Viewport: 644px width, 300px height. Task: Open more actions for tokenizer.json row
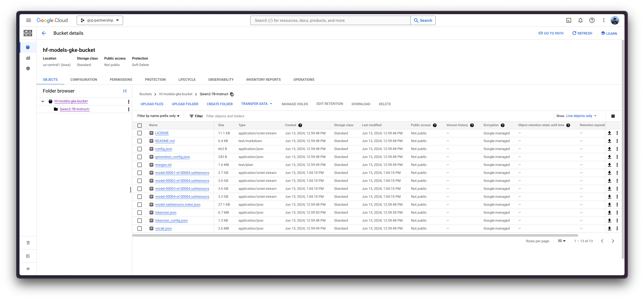click(x=617, y=213)
